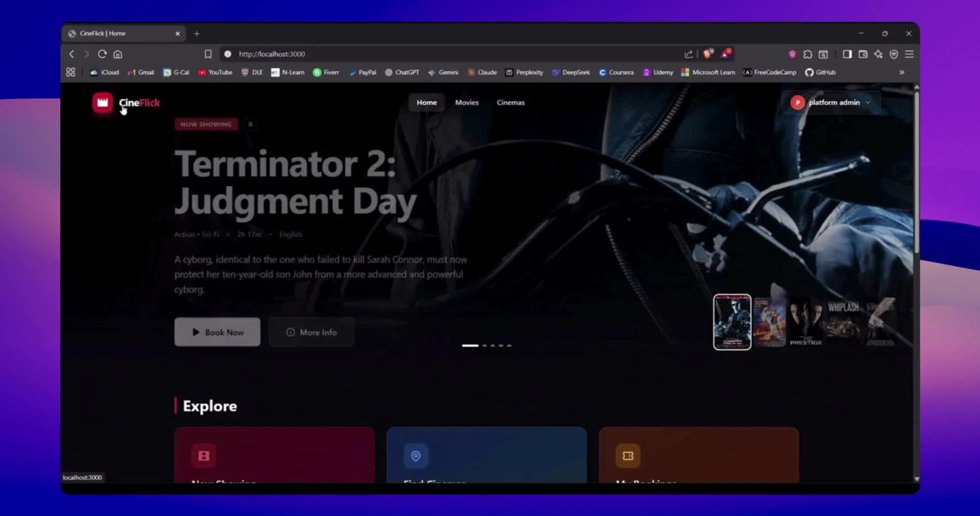
Task: Click the share page icon
Action: [x=688, y=54]
